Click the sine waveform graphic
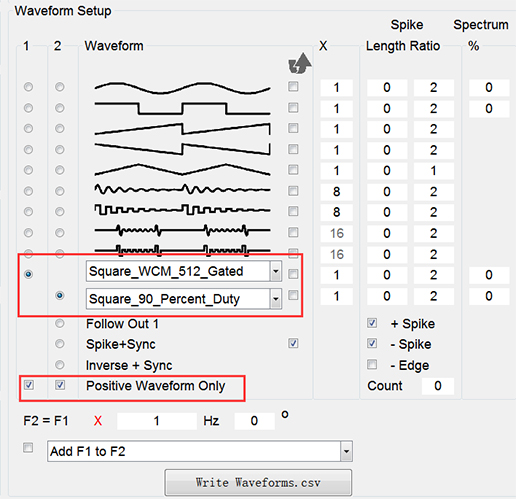 point(182,88)
